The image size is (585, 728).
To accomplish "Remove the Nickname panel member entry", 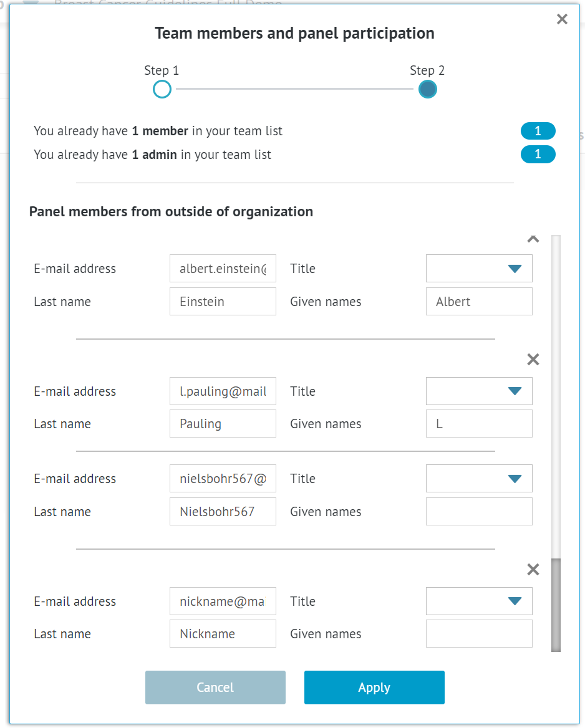I will click(x=533, y=570).
